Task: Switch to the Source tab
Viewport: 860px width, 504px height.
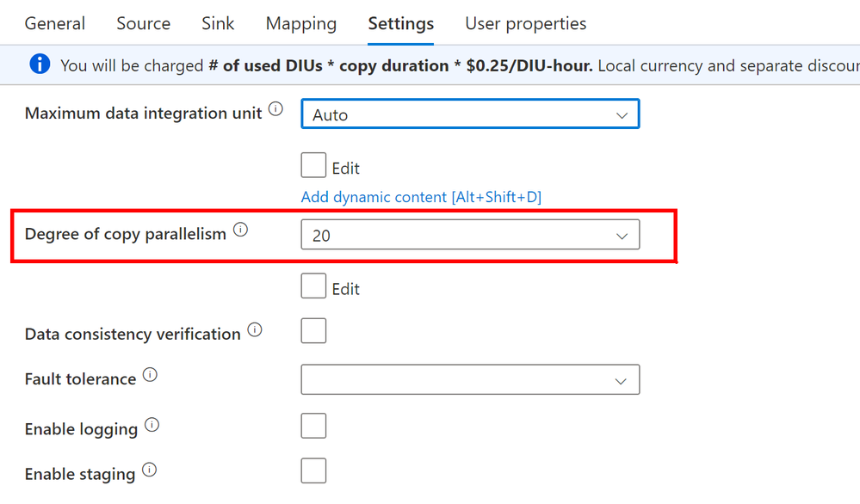Action: point(143,23)
